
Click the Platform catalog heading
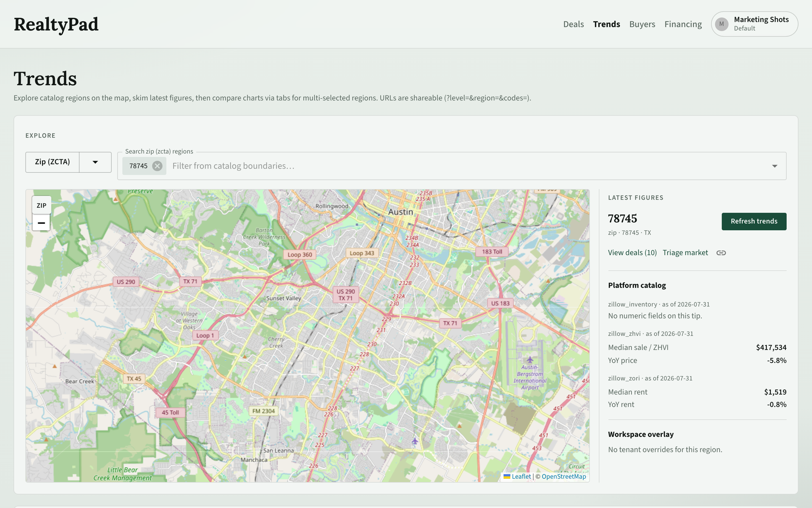click(637, 285)
